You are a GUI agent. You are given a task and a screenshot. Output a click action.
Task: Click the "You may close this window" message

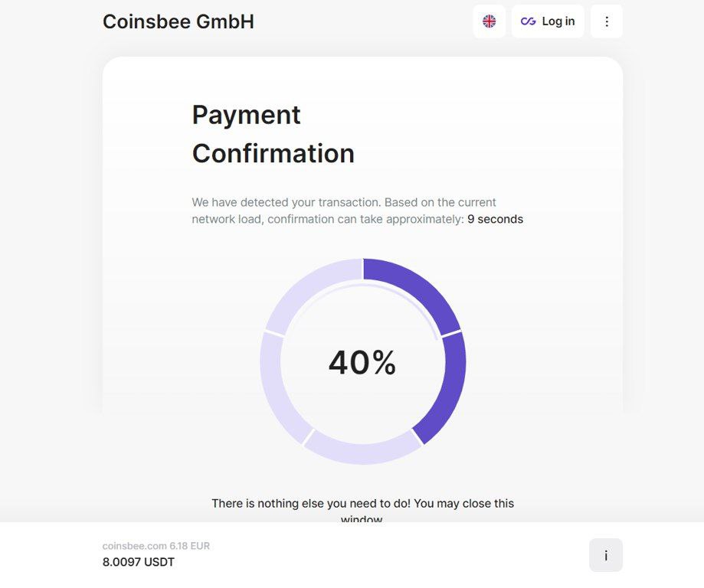[362, 504]
